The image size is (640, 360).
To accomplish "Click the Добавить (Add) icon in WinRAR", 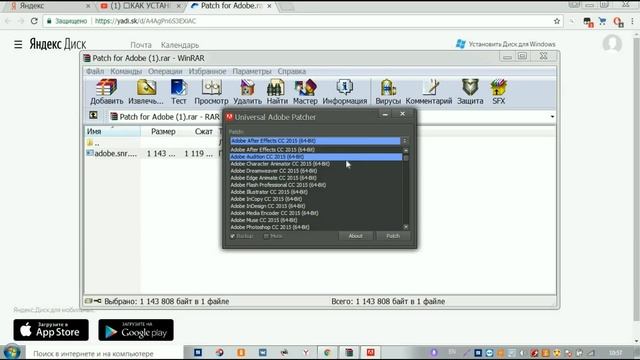I will [107, 92].
